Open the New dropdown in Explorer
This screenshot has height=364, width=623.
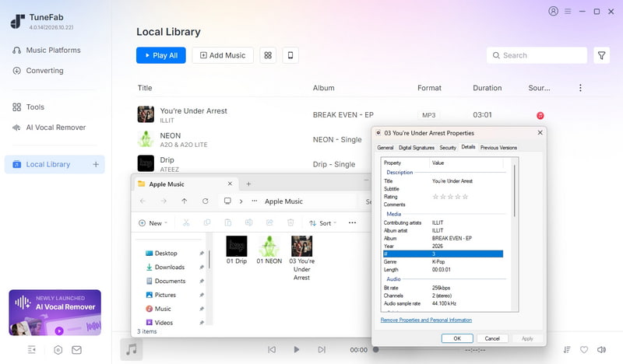[x=153, y=223]
